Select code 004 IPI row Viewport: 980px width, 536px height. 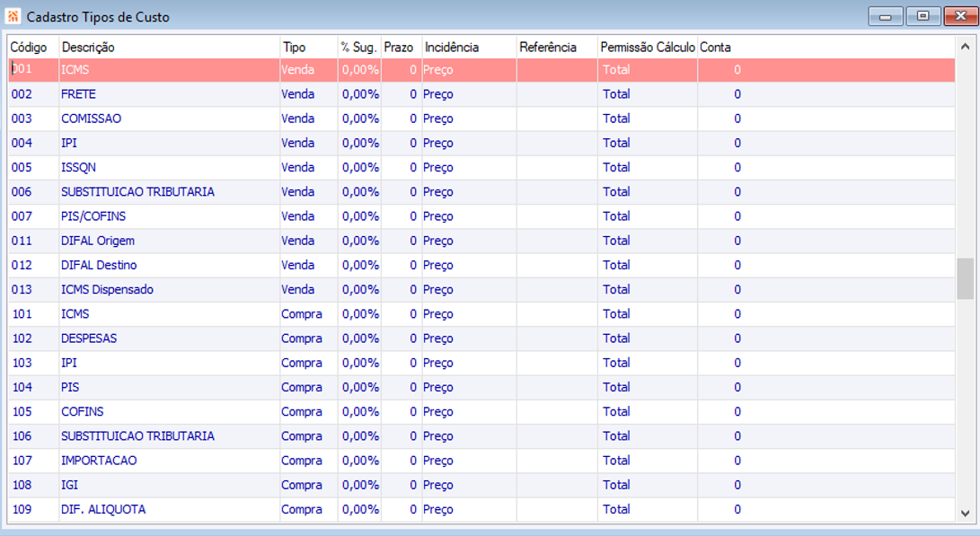(481, 143)
